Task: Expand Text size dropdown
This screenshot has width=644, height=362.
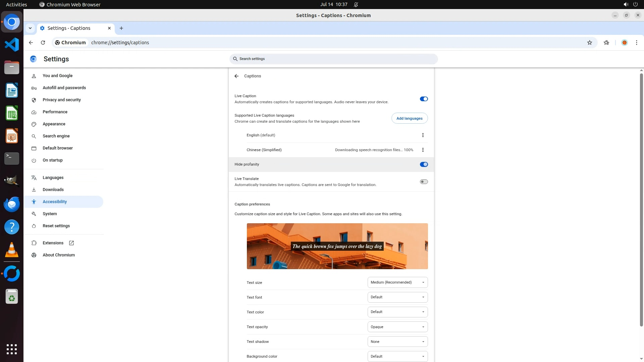Action: click(x=397, y=283)
